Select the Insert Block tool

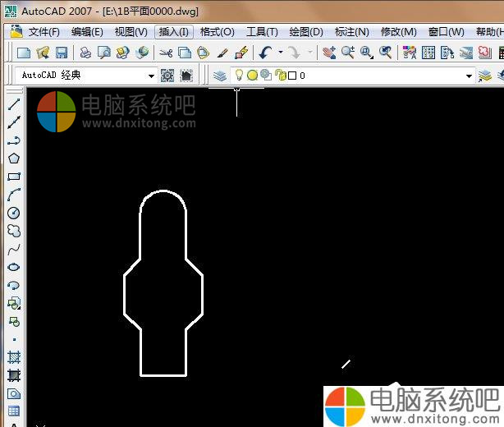point(14,303)
